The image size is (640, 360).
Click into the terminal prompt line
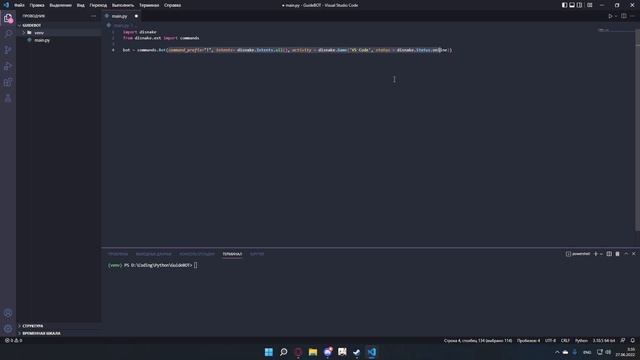pos(153,265)
